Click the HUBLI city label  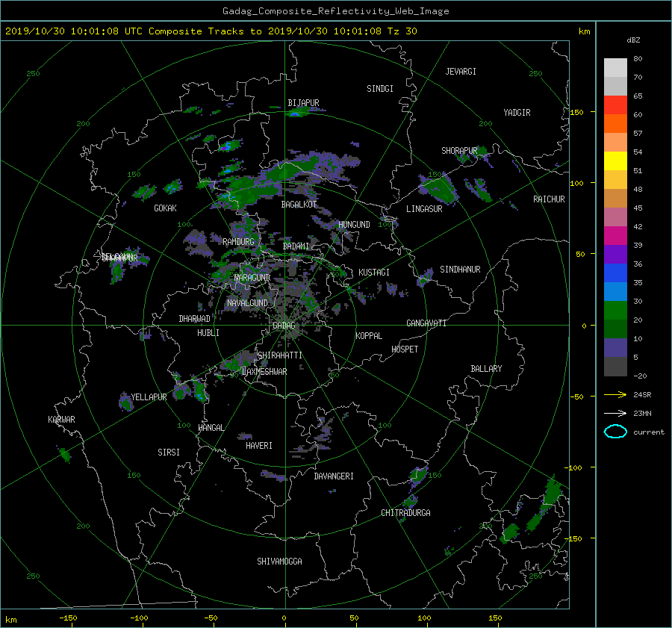pos(208,333)
